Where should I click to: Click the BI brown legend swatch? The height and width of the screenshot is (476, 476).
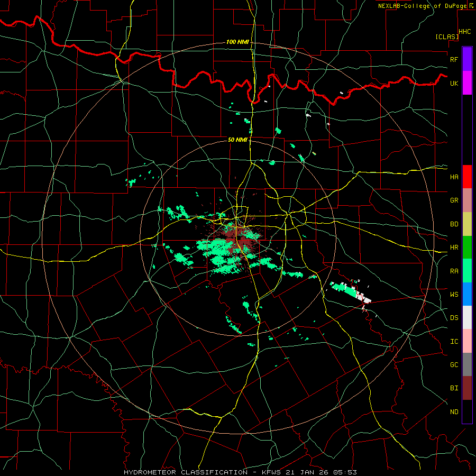point(467,388)
